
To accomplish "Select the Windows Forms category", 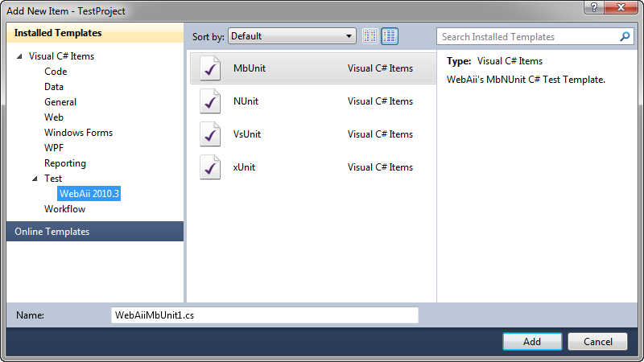I will click(78, 133).
